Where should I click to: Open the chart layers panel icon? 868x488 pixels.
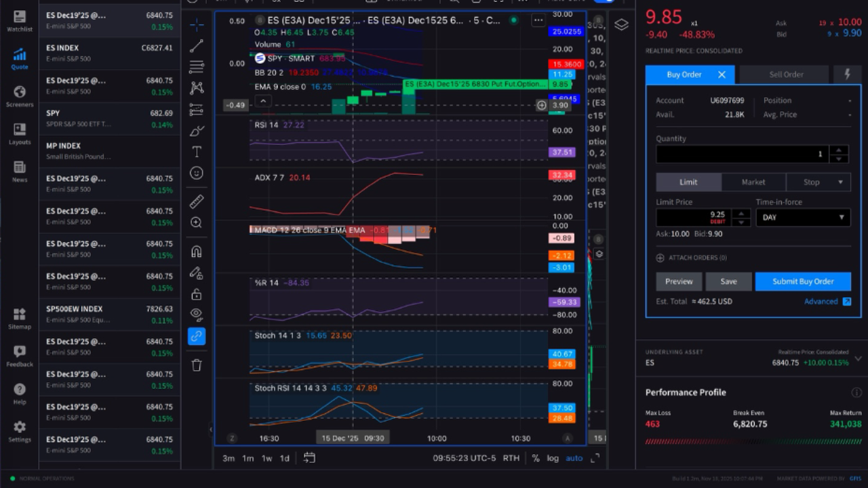click(x=621, y=25)
